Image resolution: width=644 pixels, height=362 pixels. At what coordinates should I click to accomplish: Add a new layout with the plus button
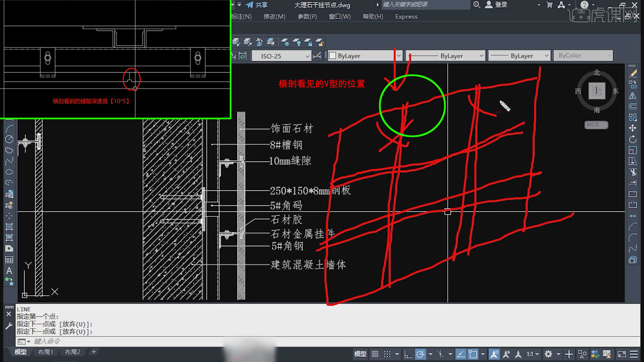click(94, 352)
